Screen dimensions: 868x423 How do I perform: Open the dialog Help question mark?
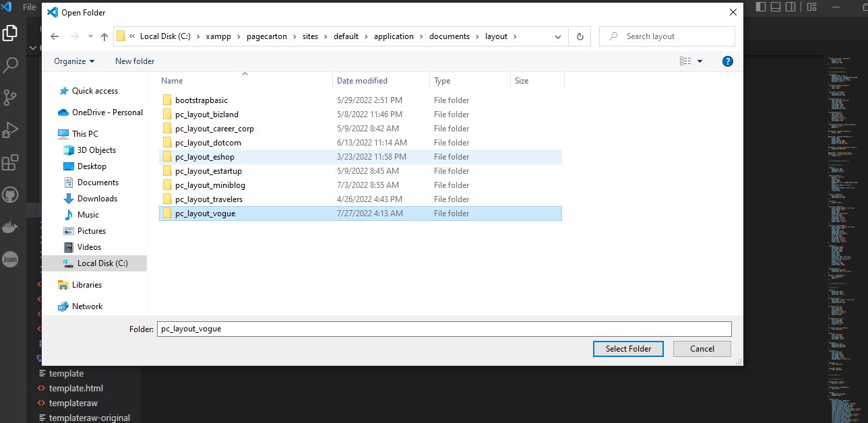tap(728, 61)
